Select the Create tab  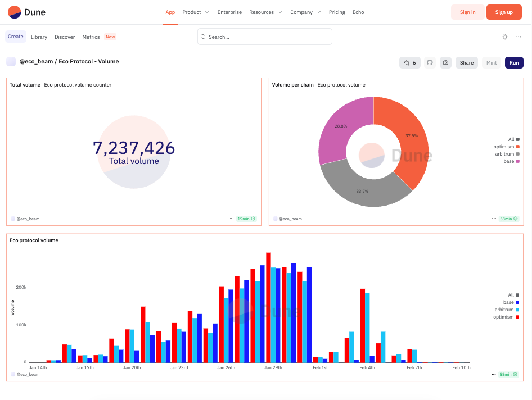(16, 37)
